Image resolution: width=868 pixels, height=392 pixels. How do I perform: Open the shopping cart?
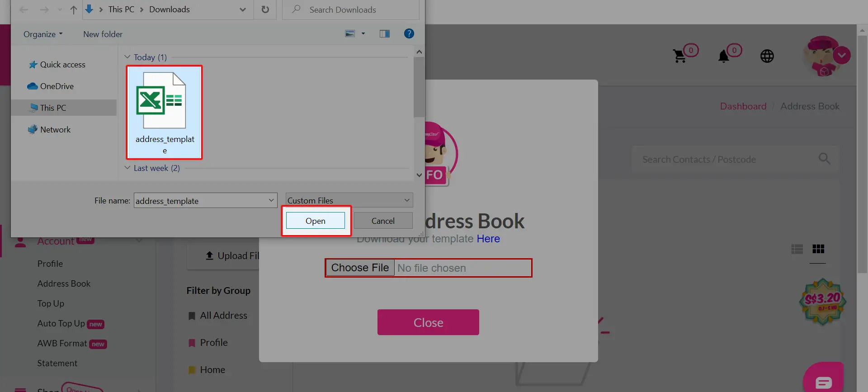679,56
